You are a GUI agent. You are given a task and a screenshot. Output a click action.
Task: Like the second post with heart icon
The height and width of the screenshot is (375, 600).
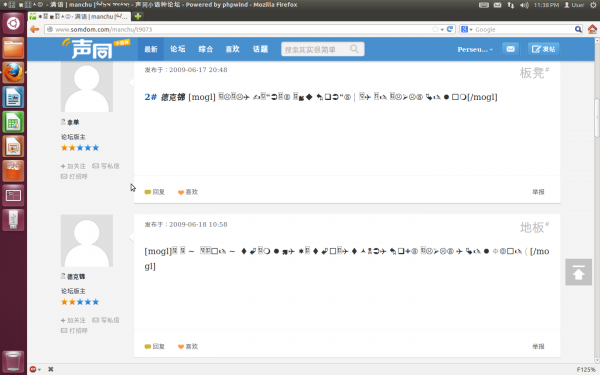[188, 192]
